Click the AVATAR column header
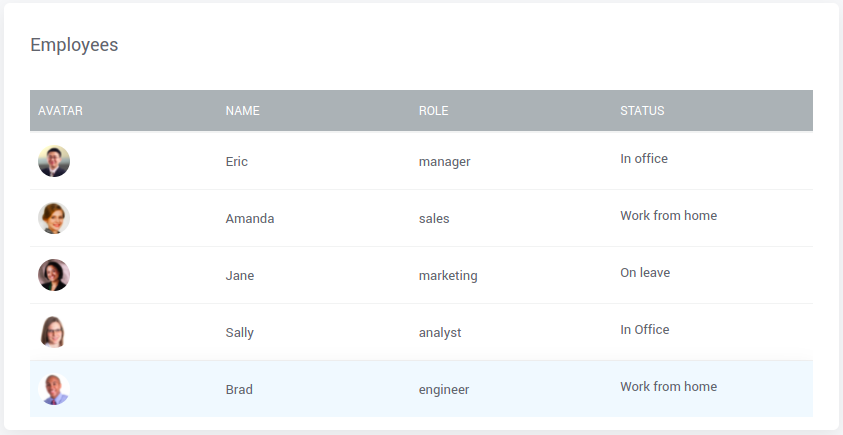Screen dimensions: 843x435 click(60, 111)
